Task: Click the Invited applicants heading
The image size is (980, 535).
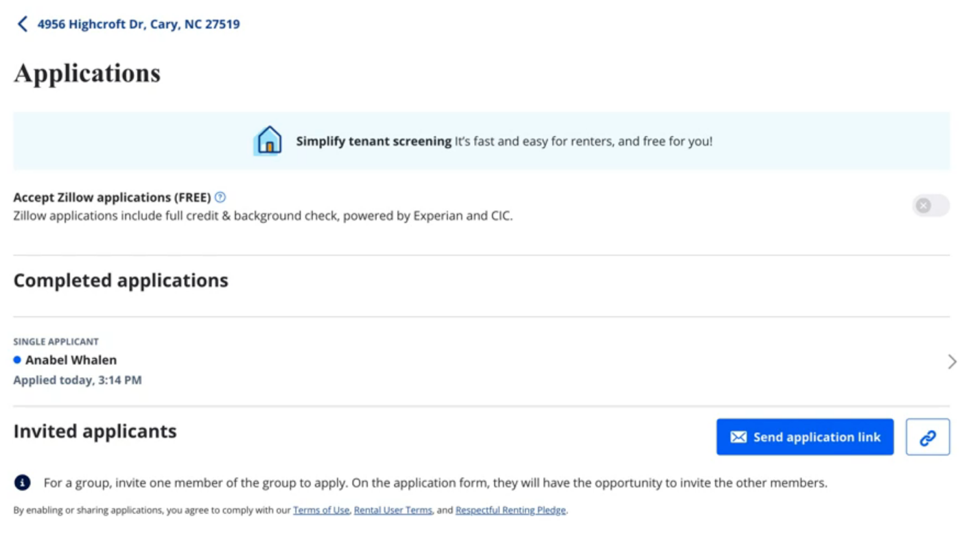Action: pyautogui.click(x=95, y=432)
